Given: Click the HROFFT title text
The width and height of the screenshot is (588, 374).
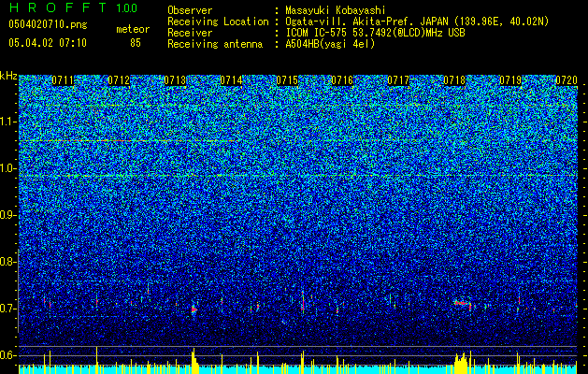Looking at the screenshot, I should (58, 7).
